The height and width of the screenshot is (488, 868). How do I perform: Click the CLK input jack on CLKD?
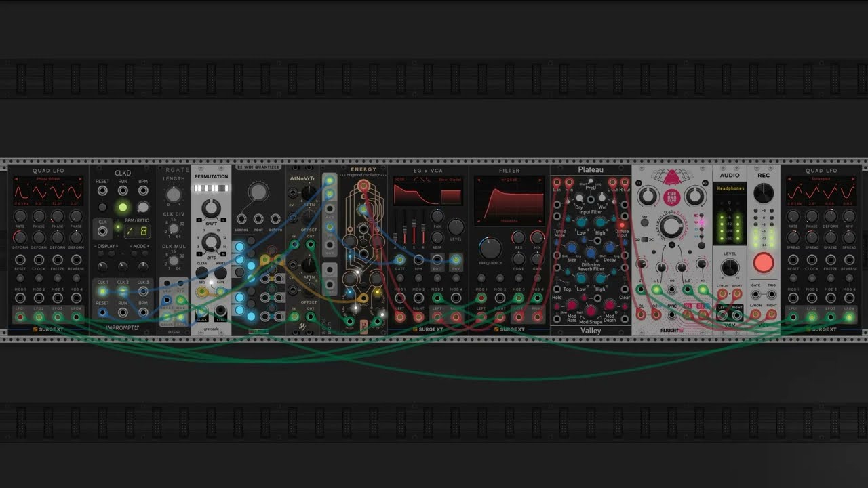(102, 231)
